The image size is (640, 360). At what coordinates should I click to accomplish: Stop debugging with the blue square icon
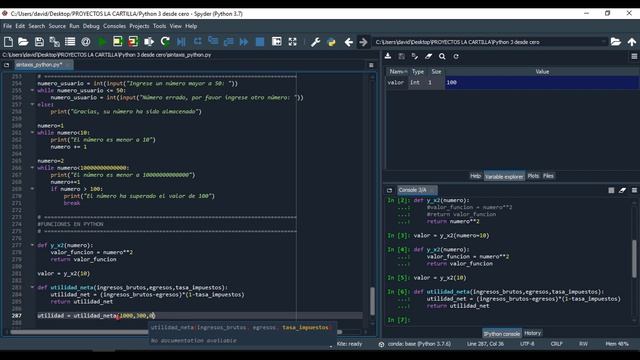tap(260, 42)
